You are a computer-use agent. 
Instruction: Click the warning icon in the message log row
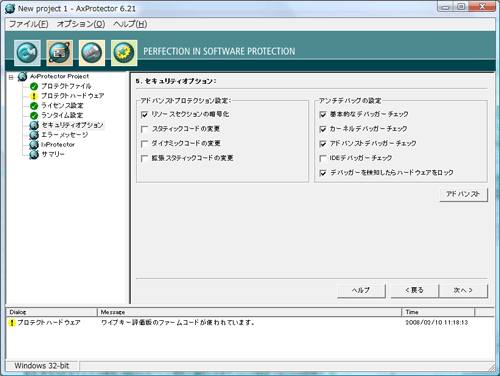(x=12, y=323)
